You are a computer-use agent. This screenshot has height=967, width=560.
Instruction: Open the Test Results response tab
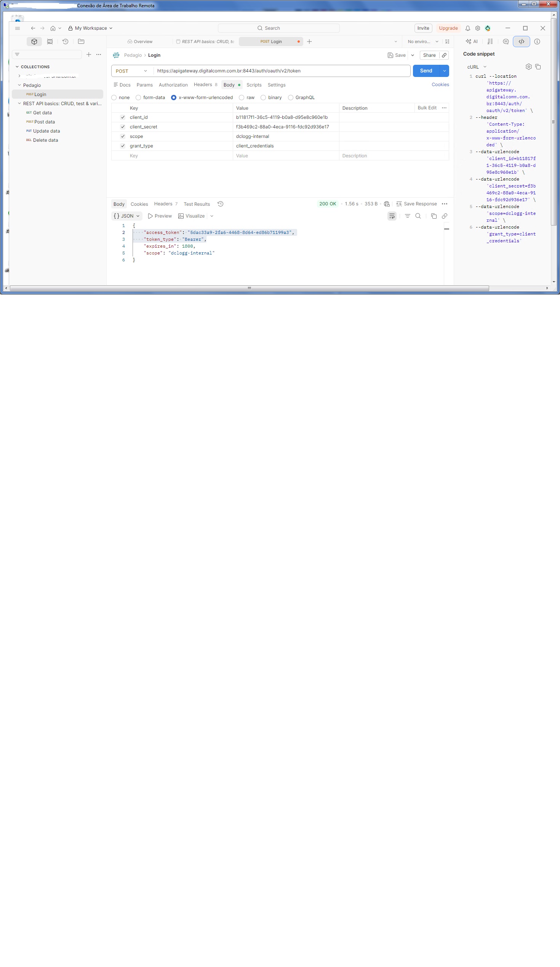tap(197, 204)
